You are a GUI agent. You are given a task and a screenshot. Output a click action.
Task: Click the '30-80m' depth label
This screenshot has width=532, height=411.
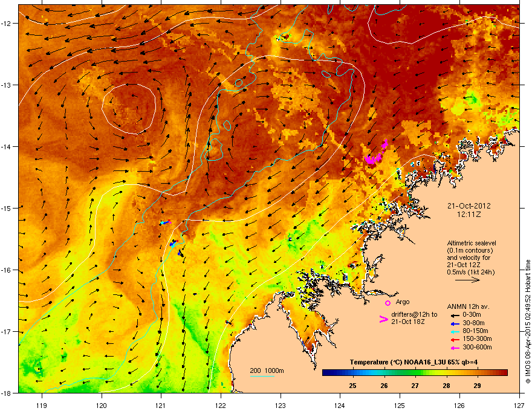click(473, 323)
